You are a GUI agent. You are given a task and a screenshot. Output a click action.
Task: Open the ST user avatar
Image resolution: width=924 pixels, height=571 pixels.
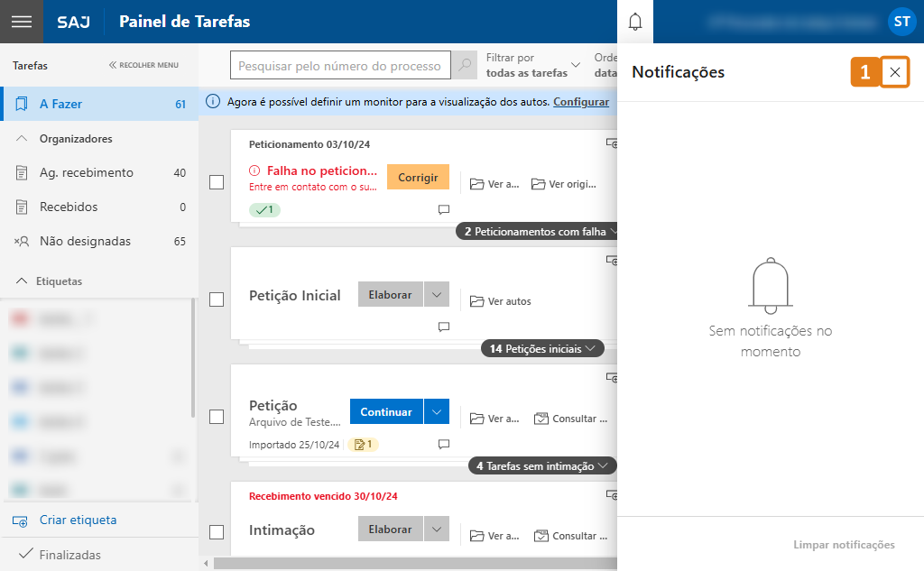click(901, 22)
